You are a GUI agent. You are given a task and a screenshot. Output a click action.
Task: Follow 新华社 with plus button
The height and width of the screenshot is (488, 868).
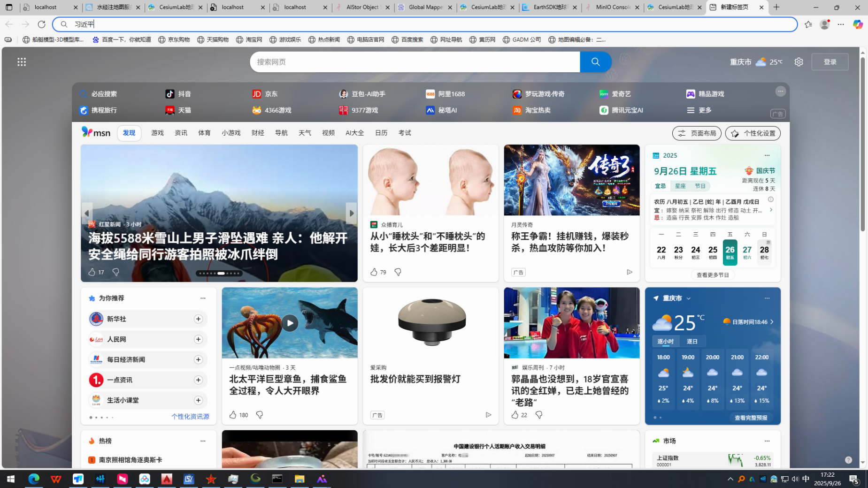coord(198,319)
